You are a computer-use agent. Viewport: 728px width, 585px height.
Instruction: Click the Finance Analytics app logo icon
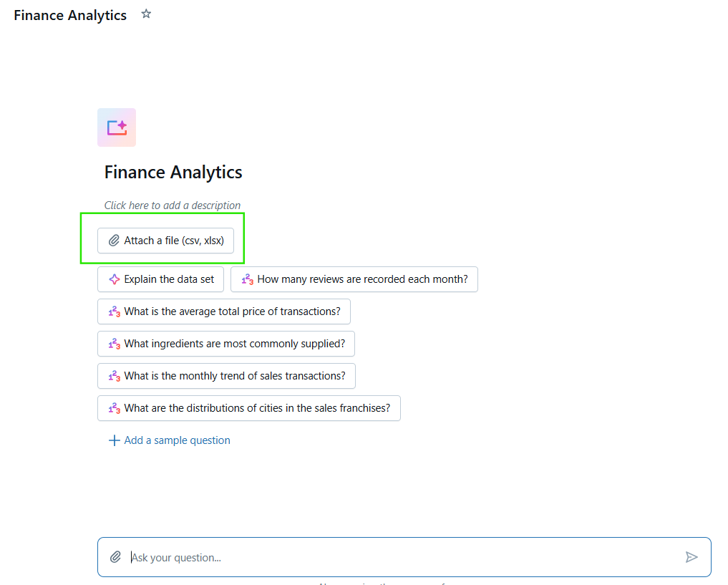pos(116,127)
